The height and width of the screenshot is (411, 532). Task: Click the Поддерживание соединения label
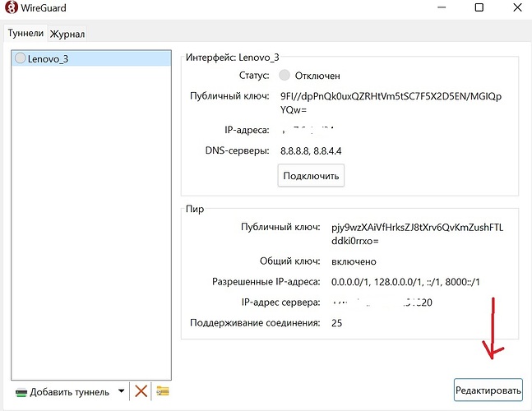click(x=255, y=322)
